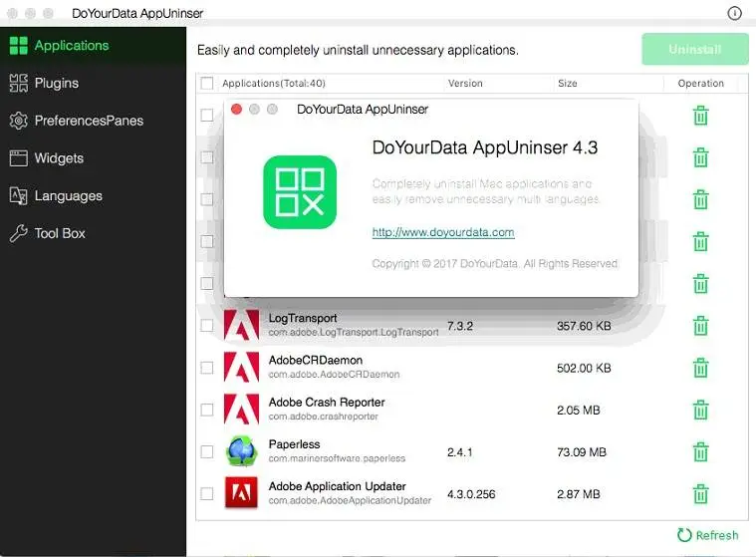Click the Adobe Application Updater red icon
Image resolution: width=756 pixels, height=557 pixels.
coord(242,493)
